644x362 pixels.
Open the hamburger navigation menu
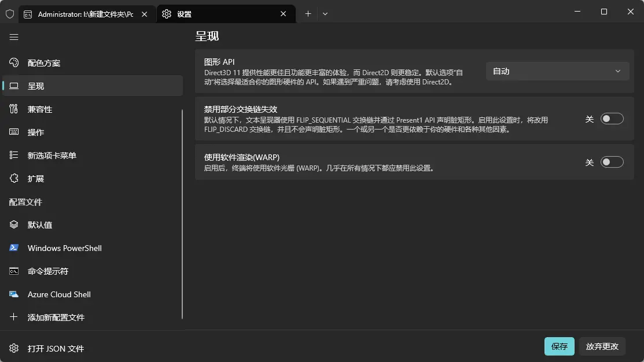click(14, 38)
